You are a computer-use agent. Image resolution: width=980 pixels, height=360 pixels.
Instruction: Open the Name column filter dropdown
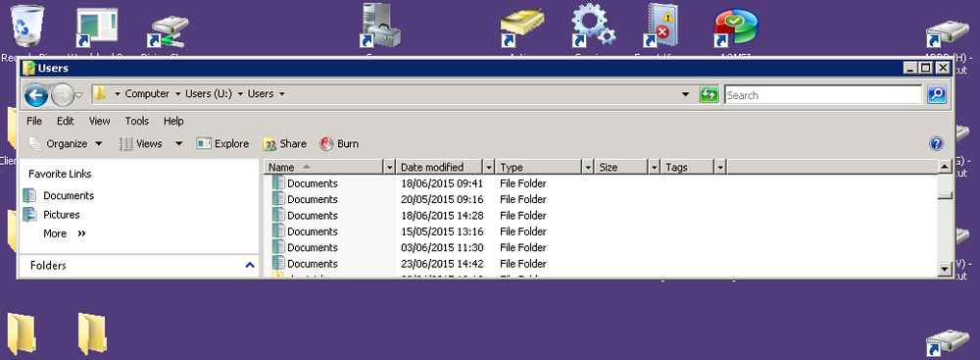click(390, 168)
